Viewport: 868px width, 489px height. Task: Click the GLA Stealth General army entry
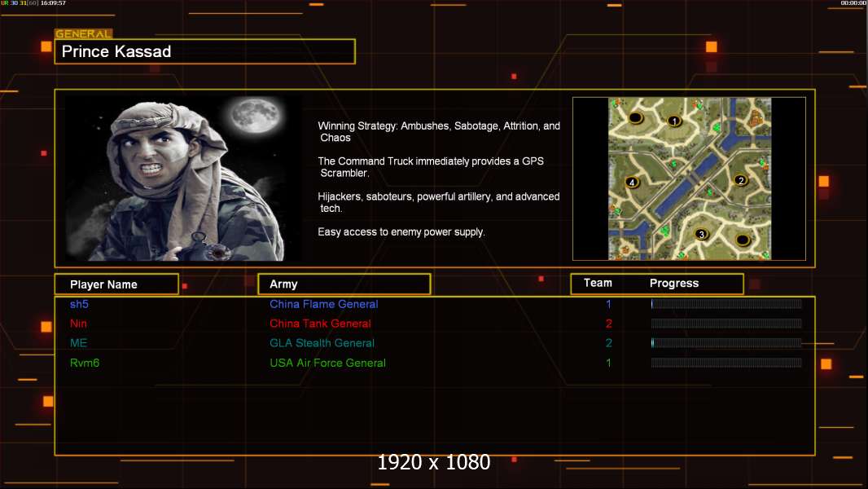(322, 343)
